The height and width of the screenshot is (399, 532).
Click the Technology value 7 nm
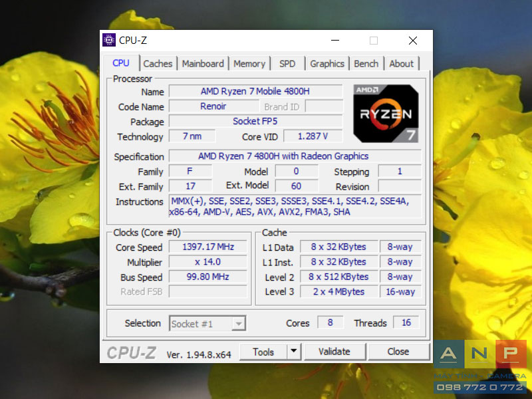(192, 136)
